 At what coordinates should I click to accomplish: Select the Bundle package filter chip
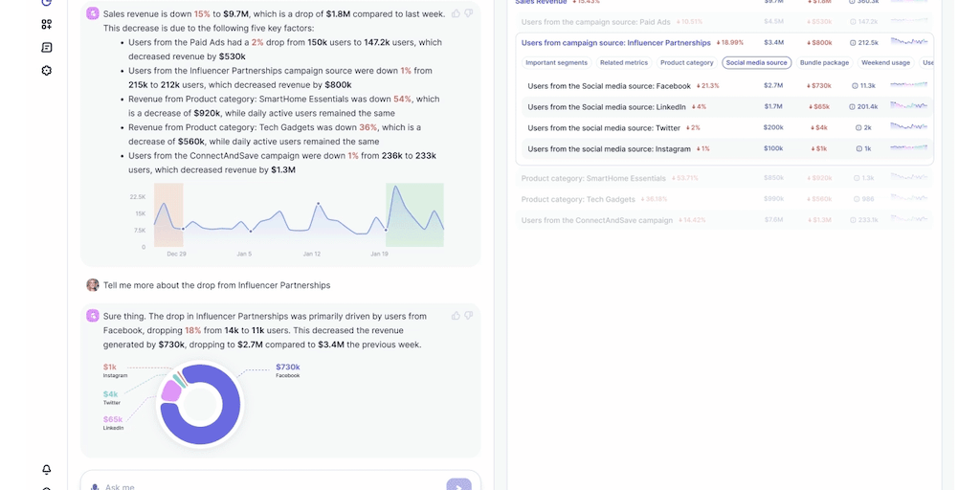coord(824,62)
